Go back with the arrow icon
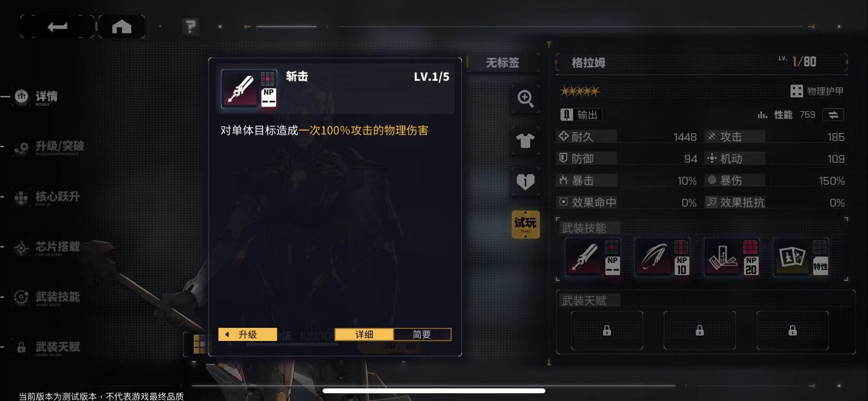This screenshot has height=401, width=868. [57, 27]
